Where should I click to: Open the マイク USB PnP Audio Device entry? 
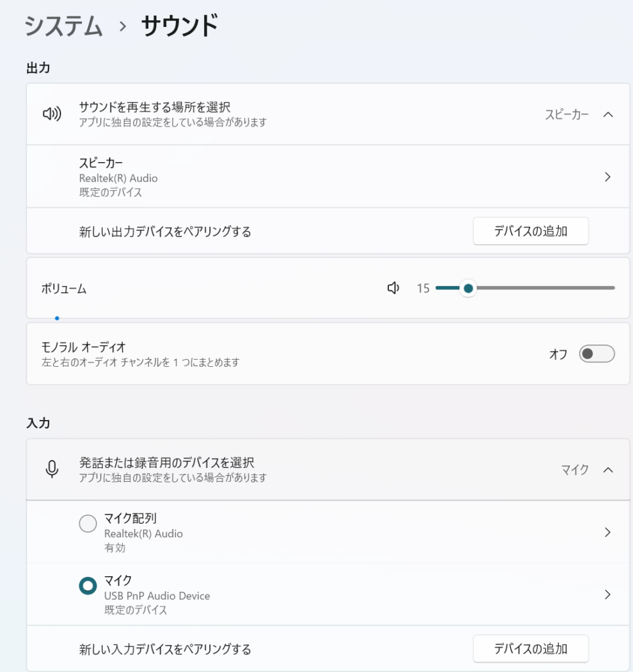coord(157,595)
